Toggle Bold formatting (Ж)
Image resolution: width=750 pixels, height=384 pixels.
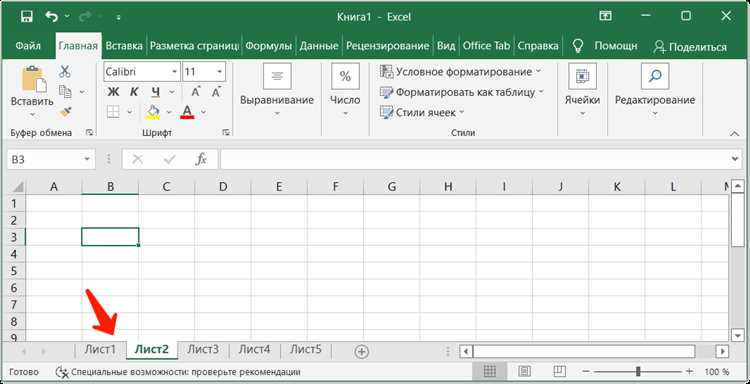coord(113,92)
